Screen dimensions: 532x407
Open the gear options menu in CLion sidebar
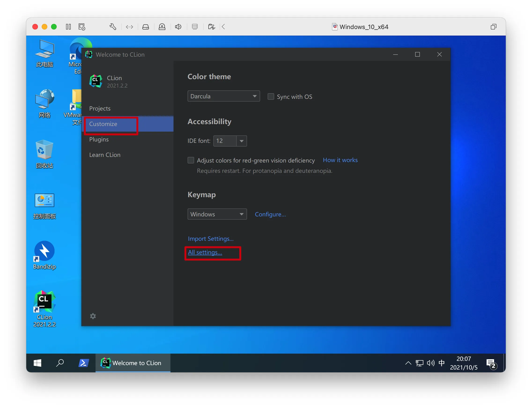(x=93, y=316)
